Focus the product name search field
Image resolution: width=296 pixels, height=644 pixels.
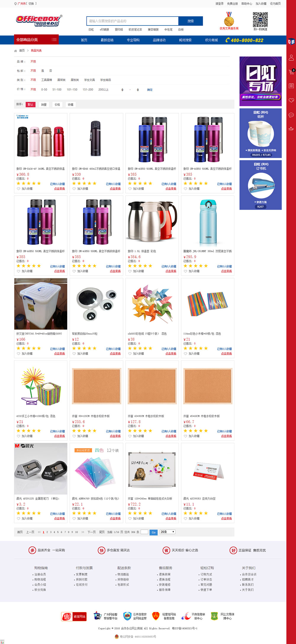[x=133, y=21]
